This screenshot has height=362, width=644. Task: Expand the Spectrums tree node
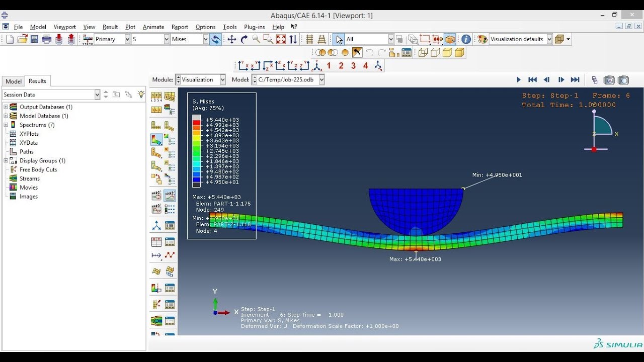pyautogui.click(x=6, y=125)
